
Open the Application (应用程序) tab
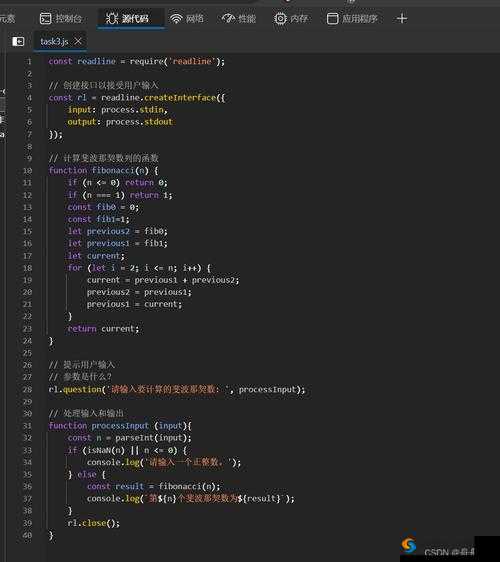click(352, 18)
